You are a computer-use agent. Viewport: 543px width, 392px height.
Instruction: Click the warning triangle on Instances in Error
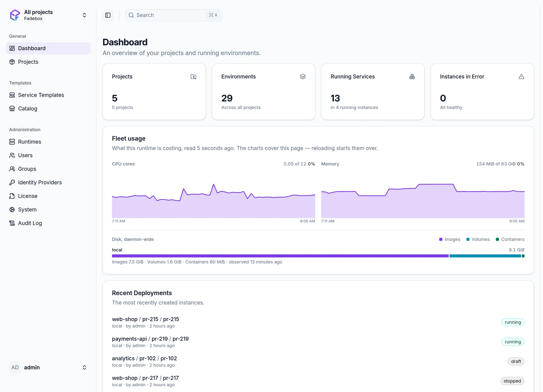pyautogui.click(x=521, y=77)
